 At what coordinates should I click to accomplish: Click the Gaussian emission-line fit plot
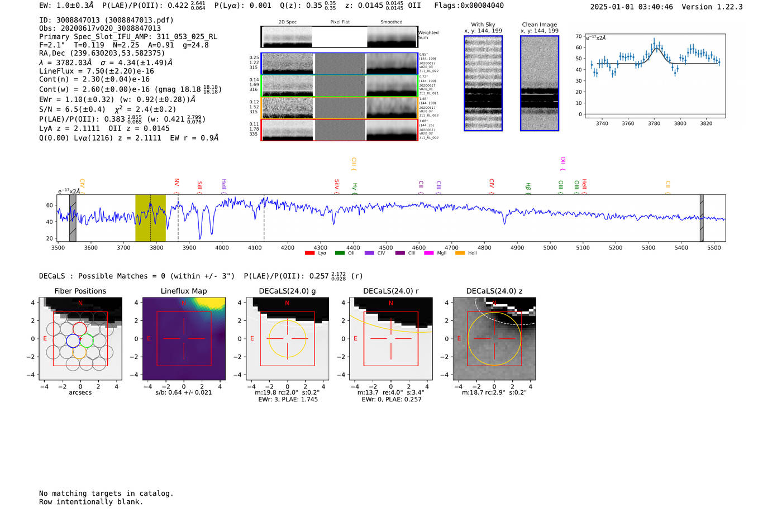pos(655,76)
